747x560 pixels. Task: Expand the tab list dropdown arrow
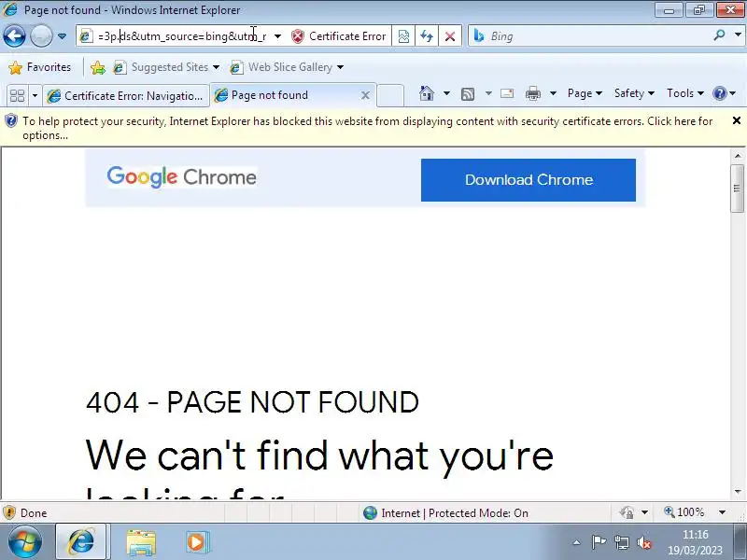pyautogui.click(x=35, y=96)
